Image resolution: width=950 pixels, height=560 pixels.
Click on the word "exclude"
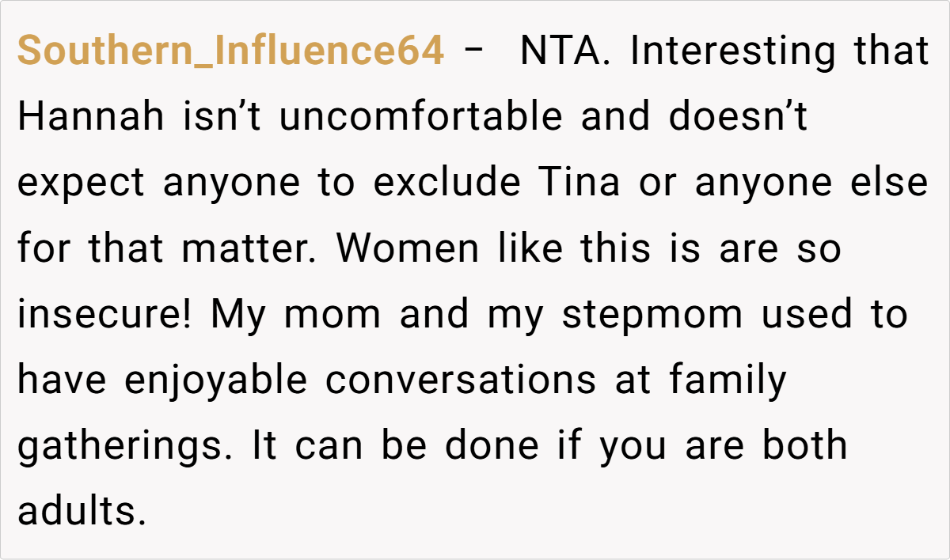447,183
